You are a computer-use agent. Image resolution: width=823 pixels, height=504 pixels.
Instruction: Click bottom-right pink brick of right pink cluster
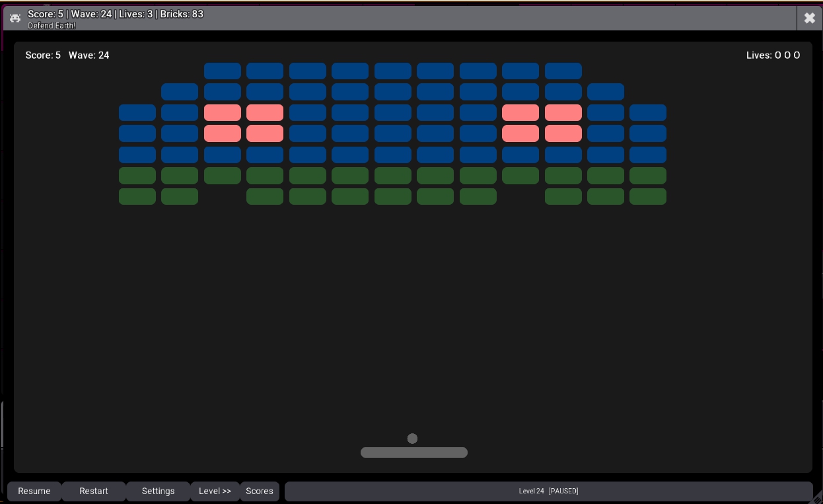point(563,133)
